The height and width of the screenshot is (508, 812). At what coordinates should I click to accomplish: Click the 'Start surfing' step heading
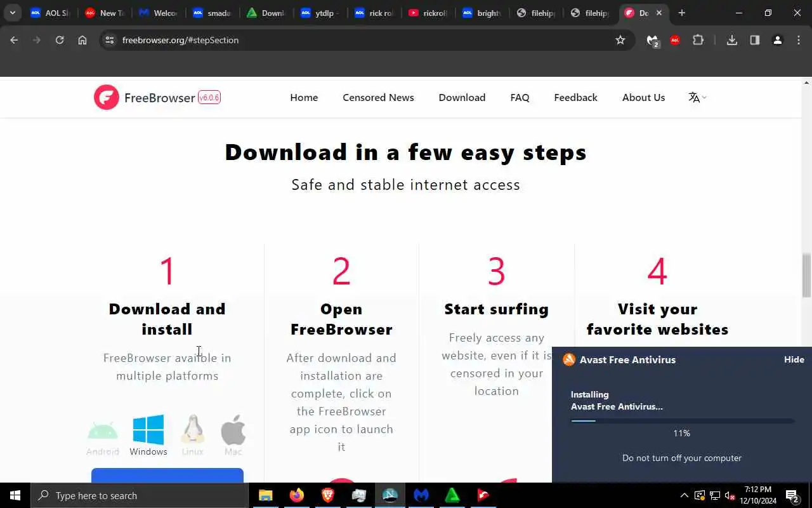click(x=497, y=309)
